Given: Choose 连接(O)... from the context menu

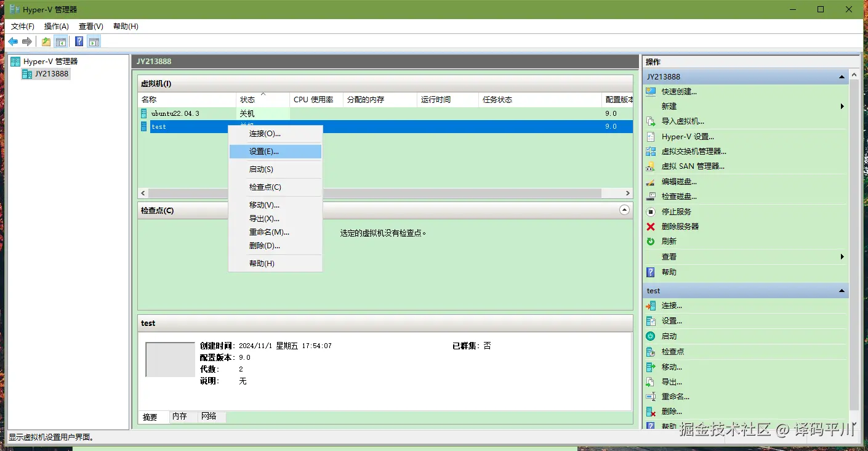Looking at the screenshot, I should coord(275,133).
